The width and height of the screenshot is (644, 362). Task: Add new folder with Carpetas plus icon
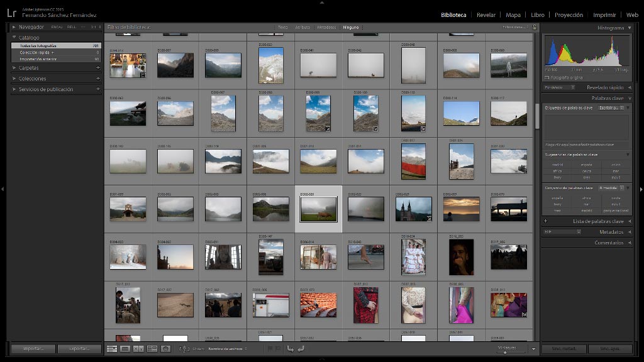(98, 68)
